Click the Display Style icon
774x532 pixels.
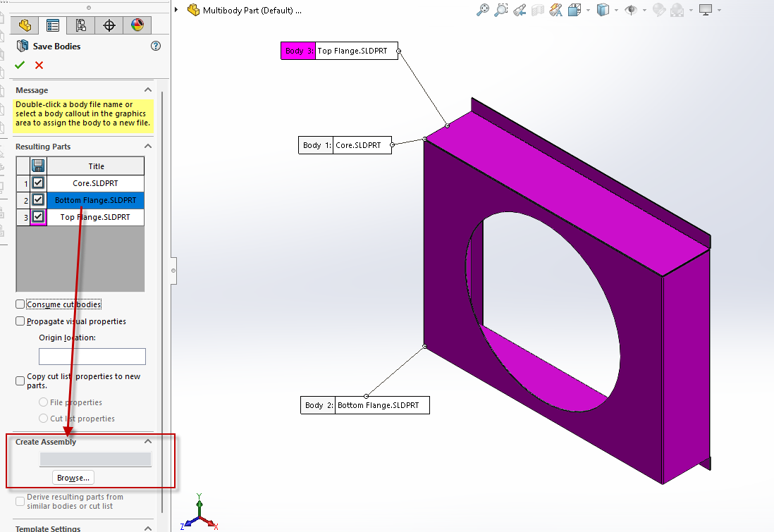603,10
